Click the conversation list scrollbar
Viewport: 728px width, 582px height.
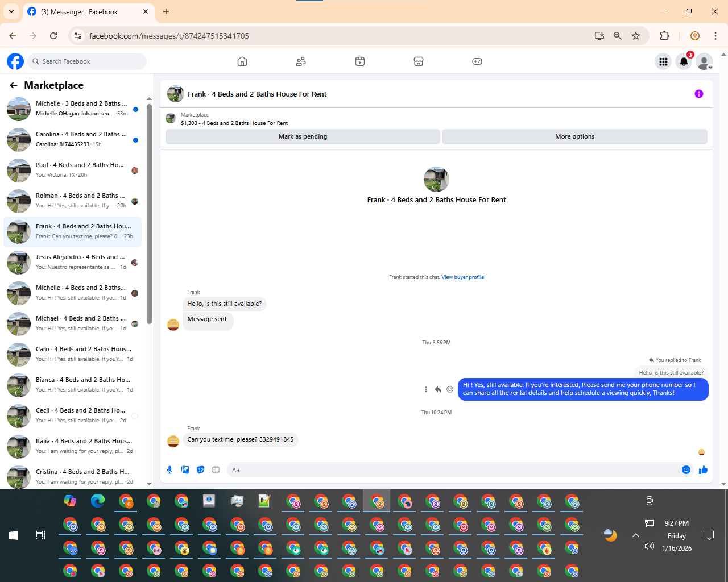point(149,213)
